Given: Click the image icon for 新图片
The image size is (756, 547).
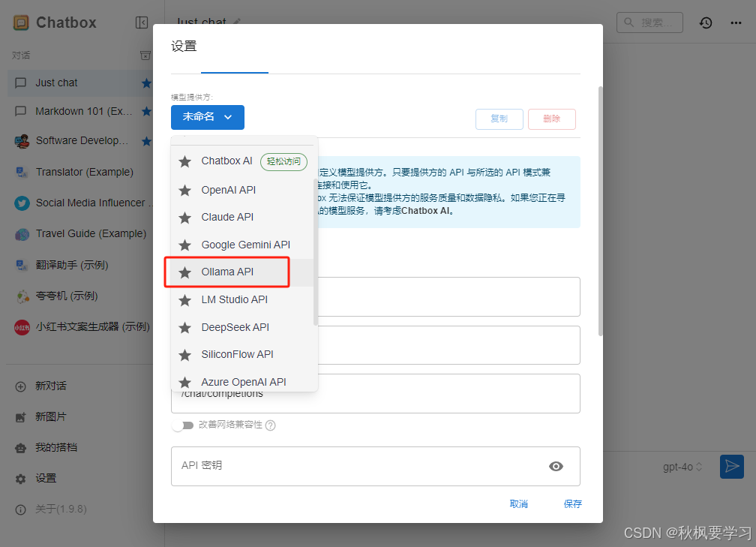Looking at the screenshot, I should 21,417.
